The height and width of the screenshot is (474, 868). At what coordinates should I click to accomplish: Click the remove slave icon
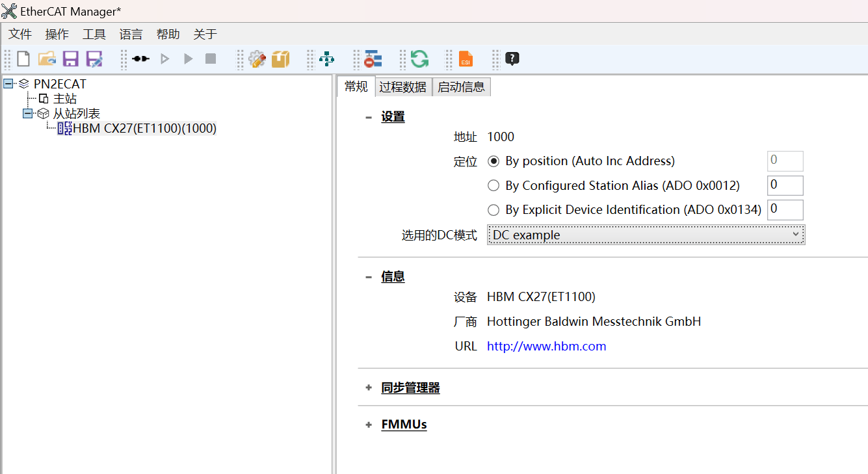point(373,59)
